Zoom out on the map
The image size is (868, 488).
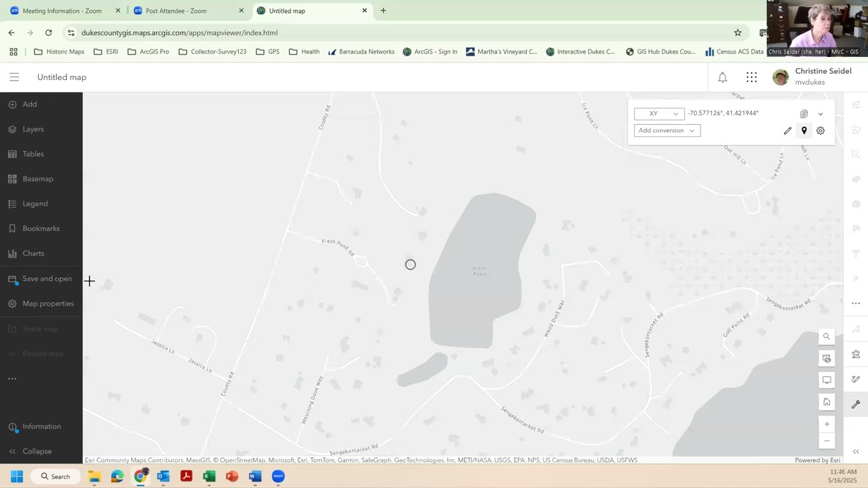click(x=827, y=441)
